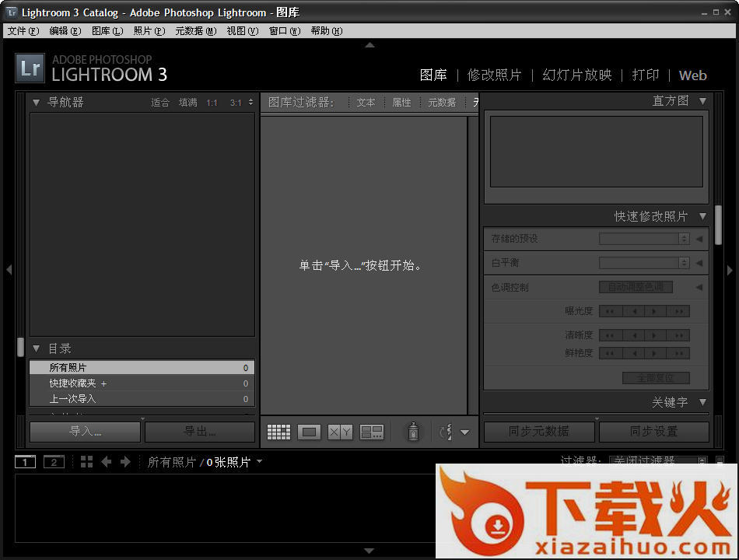Go back using filmstrip left arrow
The image size is (739, 560).
coord(106,461)
